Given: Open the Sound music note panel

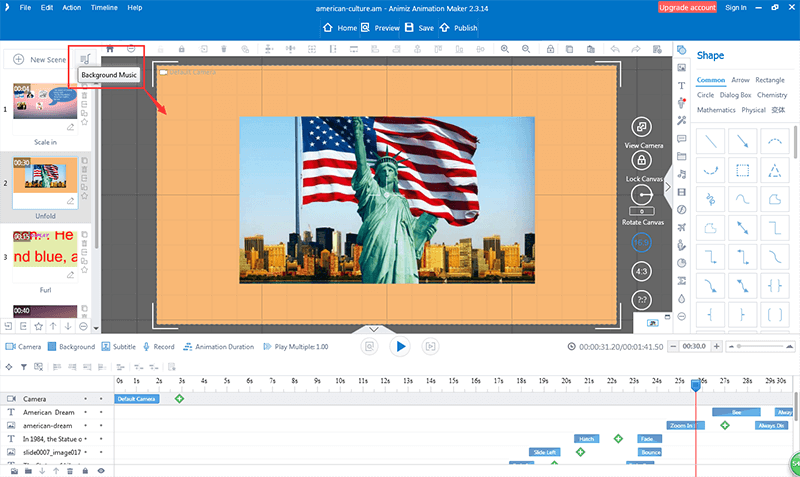Looking at the screenshot, I should tap(681, 174).
